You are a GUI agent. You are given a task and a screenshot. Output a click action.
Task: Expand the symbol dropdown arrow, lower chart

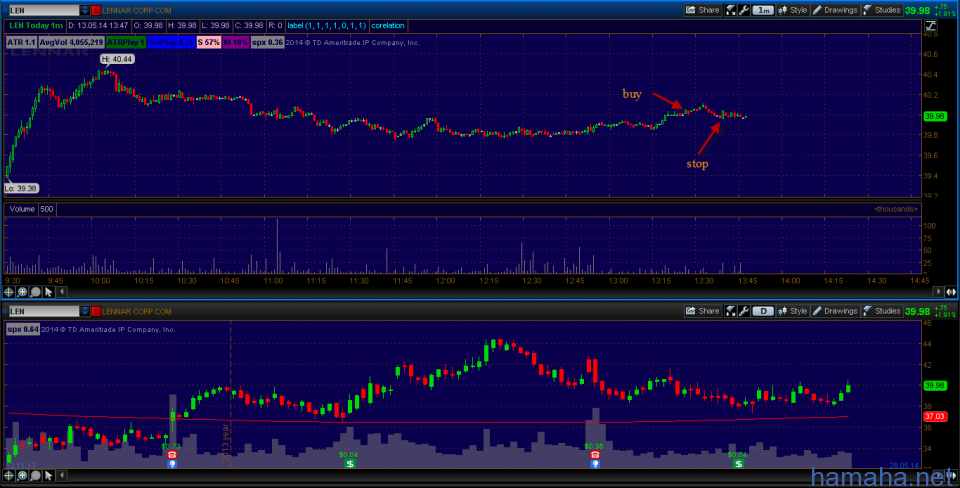(84, 312)
